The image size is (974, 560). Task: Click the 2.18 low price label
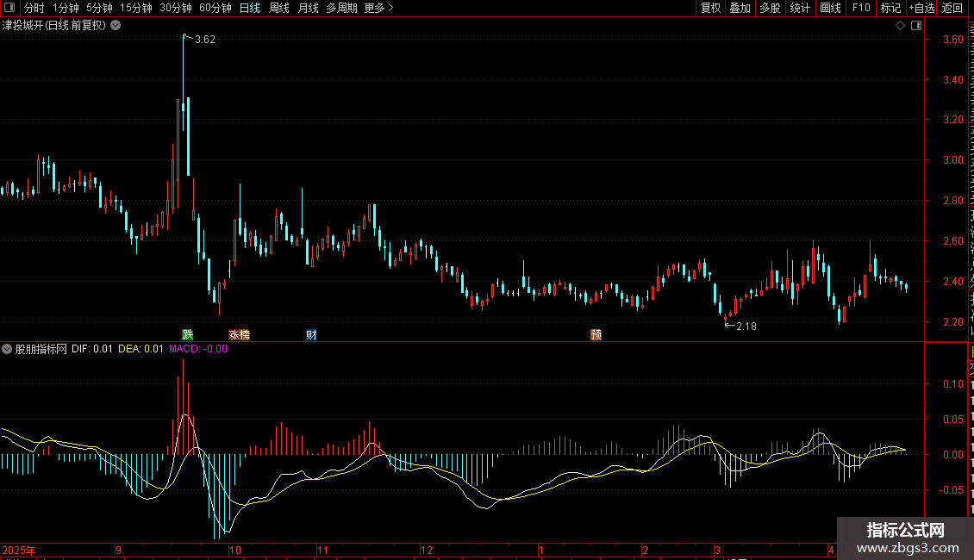pyautogui.click(x=746, y=326)
